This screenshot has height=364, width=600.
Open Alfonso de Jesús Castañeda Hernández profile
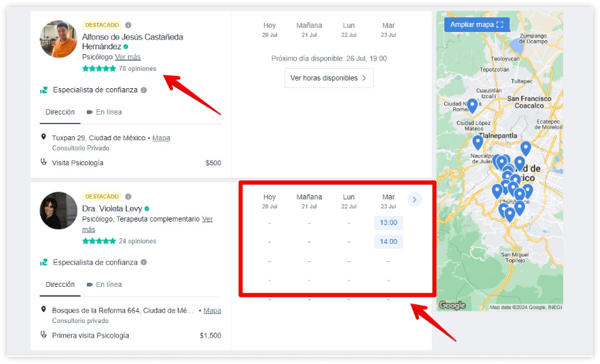coord(132,42)
